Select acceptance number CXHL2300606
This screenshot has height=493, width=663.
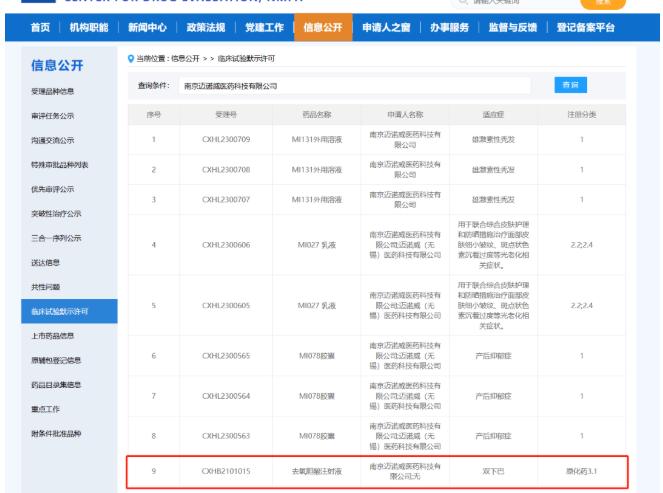[226, 245]
